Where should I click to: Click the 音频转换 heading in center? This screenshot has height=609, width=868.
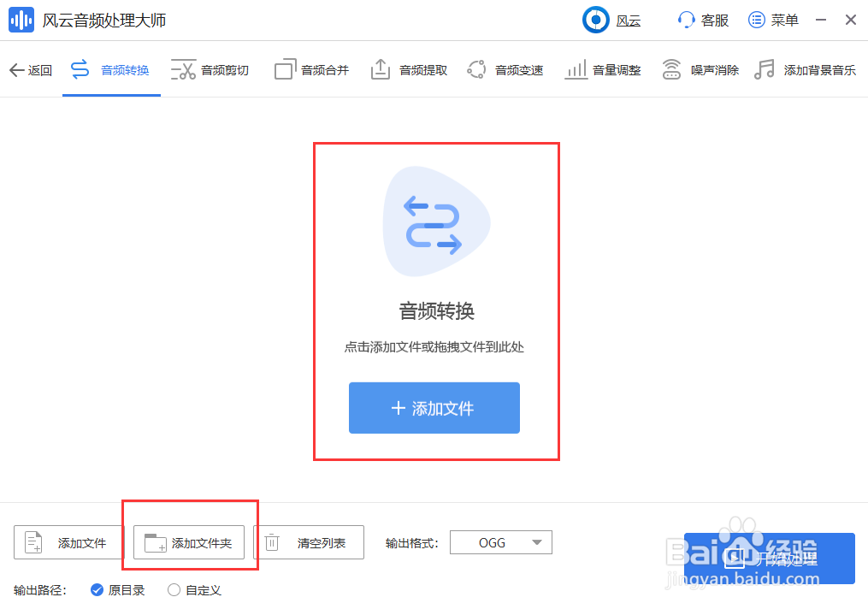(x=437, y=311)
